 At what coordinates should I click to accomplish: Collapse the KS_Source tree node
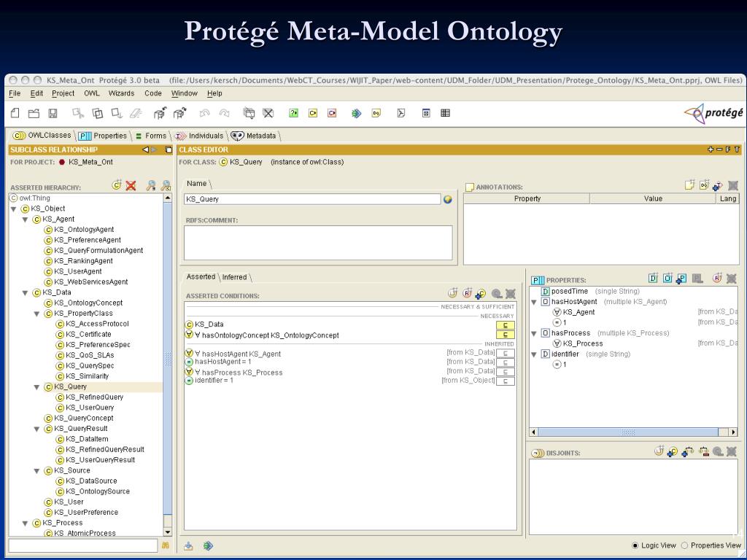pyautogui.click(x=36, y=470)
